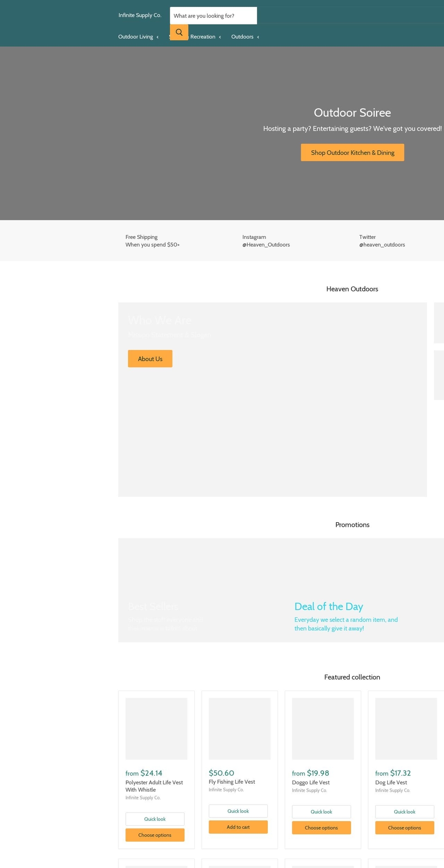Image resolution: width=444 pixels, height=868 pixels.
Task: Open the Doggo Life Vest thumbnail
Action: pyautogui.click(x=323, y=729)
